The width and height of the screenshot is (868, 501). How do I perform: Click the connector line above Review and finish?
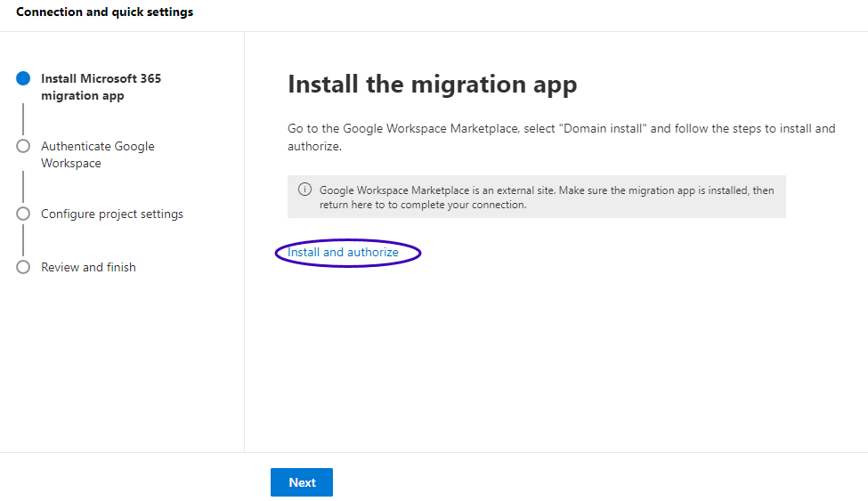coord(23,240)
